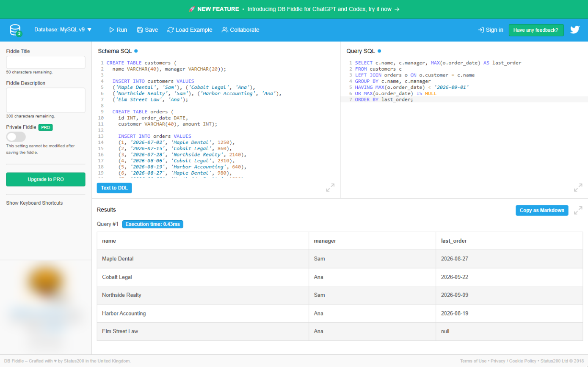Click the last_order column header
Image resolution: width=588 pixels, height=367 pixels.
(509, 241)
